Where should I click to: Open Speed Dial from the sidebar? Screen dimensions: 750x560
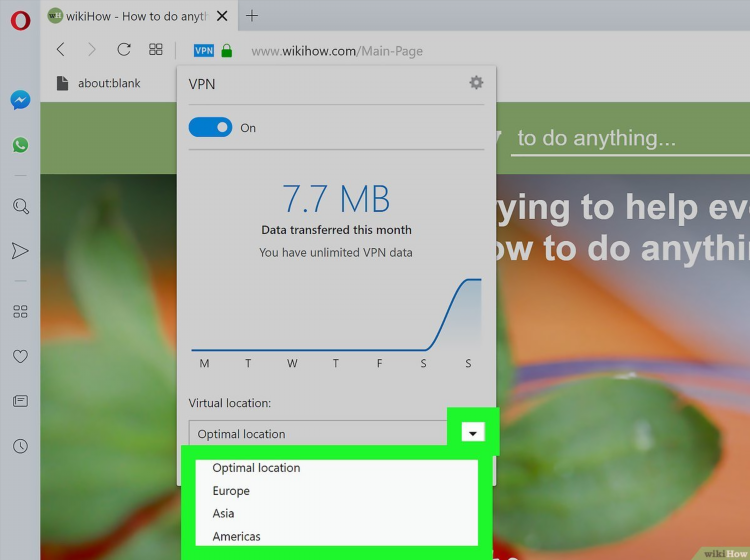click(20, 312)
